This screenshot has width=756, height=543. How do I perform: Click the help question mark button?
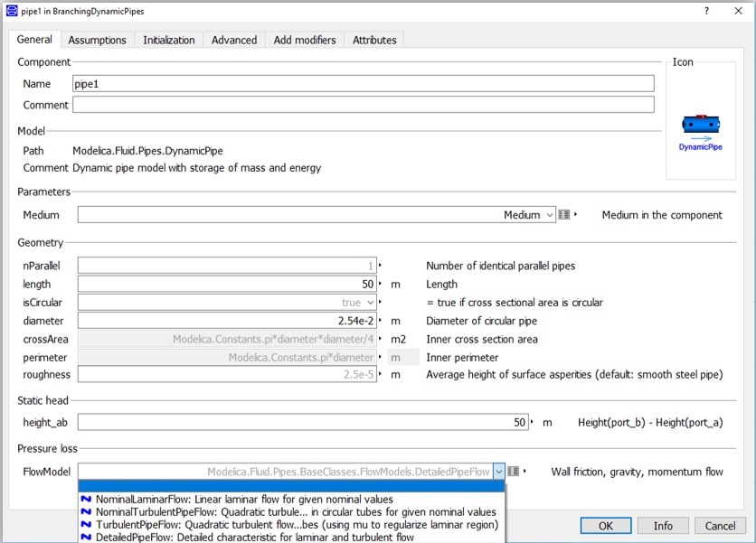coord(706,11)
